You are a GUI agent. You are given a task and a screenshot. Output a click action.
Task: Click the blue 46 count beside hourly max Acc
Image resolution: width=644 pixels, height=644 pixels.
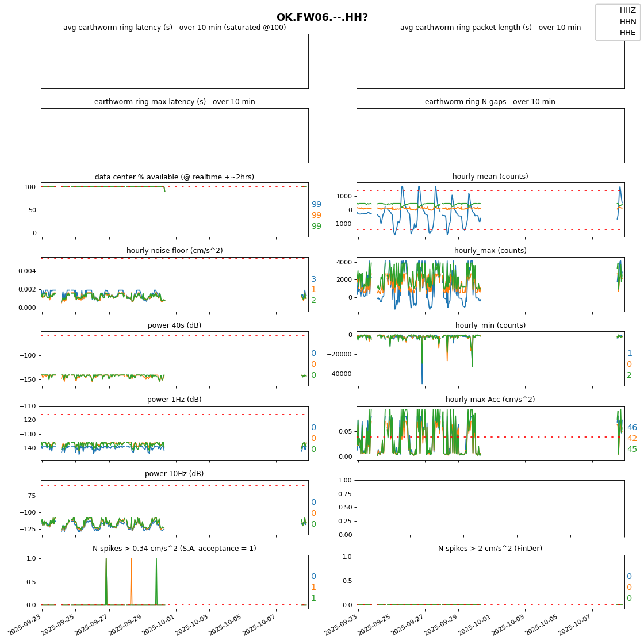(x=632, y=428)
